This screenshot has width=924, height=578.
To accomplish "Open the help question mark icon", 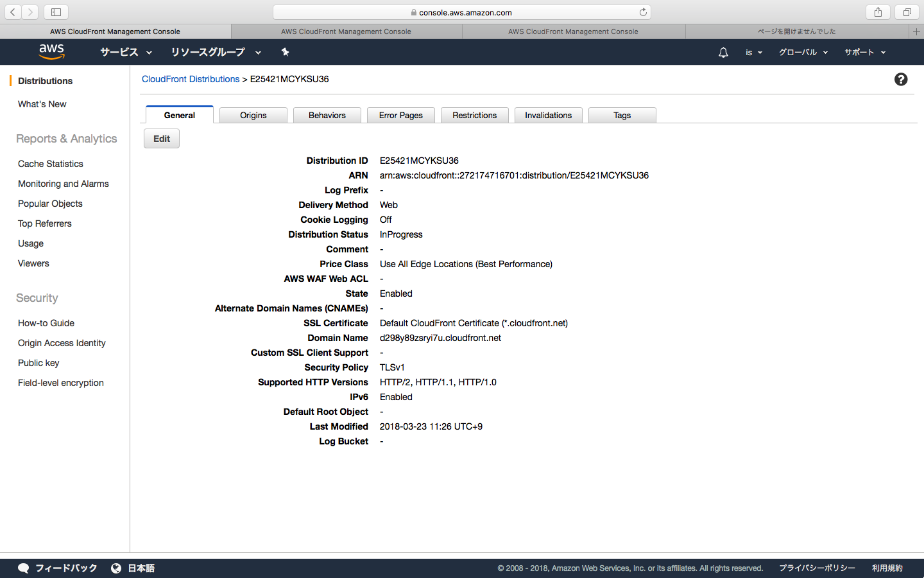I will point(901,79).
